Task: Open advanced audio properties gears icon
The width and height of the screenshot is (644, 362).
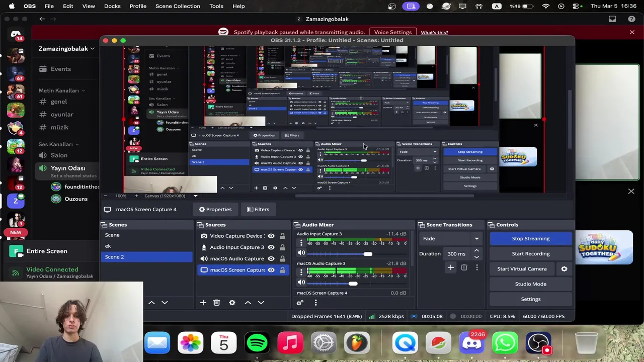Action: [300, 303]
